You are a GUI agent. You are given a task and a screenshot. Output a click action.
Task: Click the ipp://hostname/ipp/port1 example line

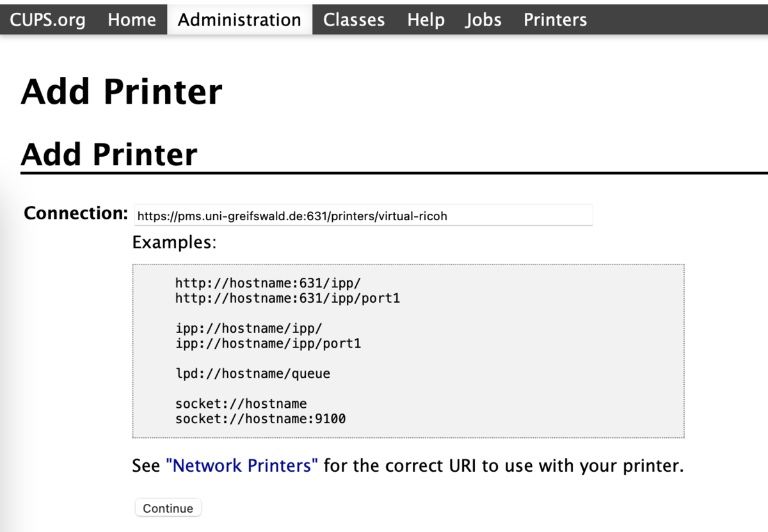click(268, 344)
